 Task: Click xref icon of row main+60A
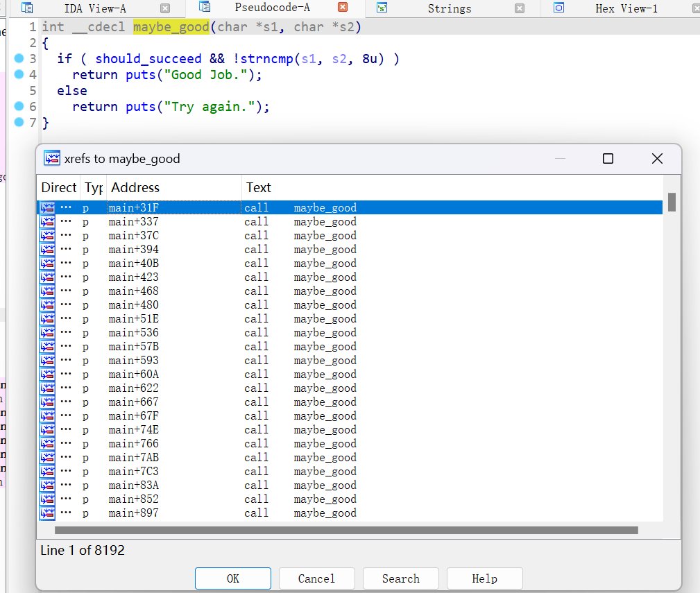click(47, 374)
